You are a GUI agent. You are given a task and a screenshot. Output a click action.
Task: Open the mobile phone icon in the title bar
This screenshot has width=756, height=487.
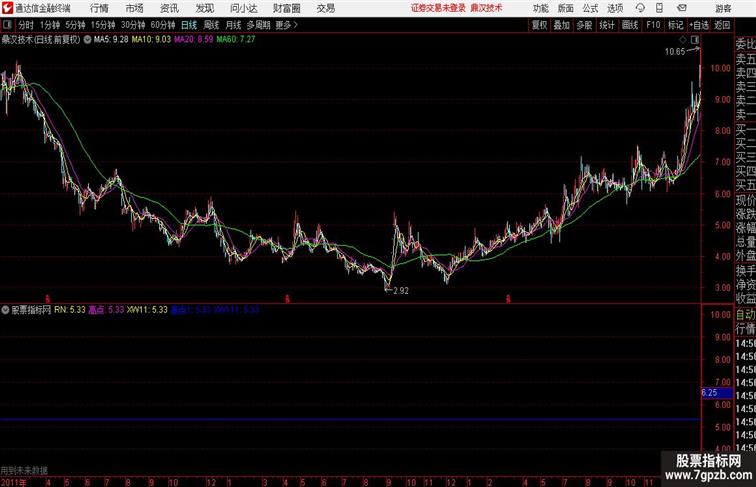[x=660, y=8]
